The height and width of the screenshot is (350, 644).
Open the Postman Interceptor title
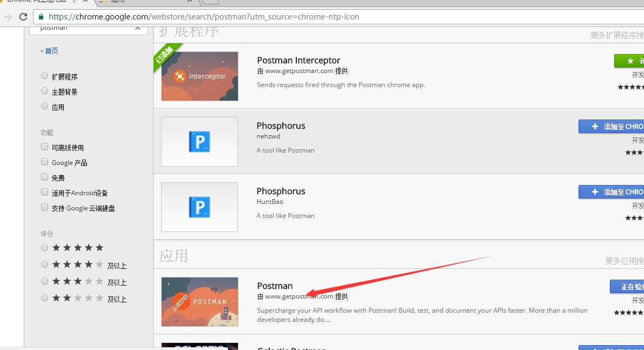coord(298,61)
